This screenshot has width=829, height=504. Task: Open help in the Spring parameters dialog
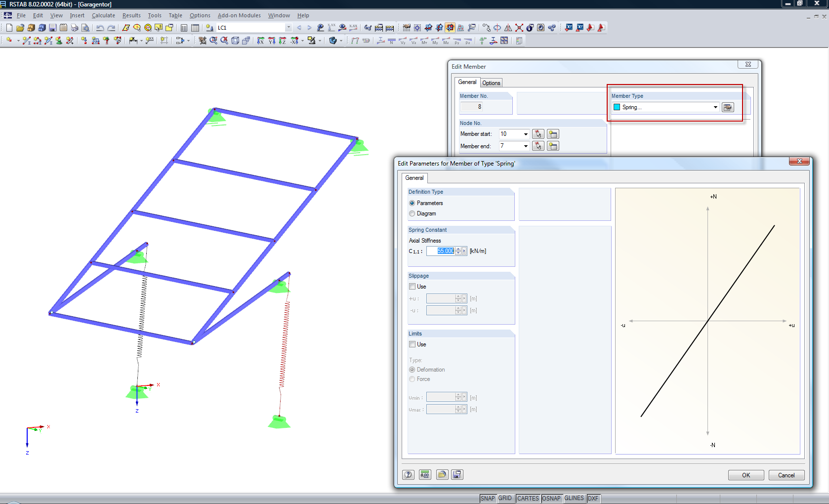point(408,475)
